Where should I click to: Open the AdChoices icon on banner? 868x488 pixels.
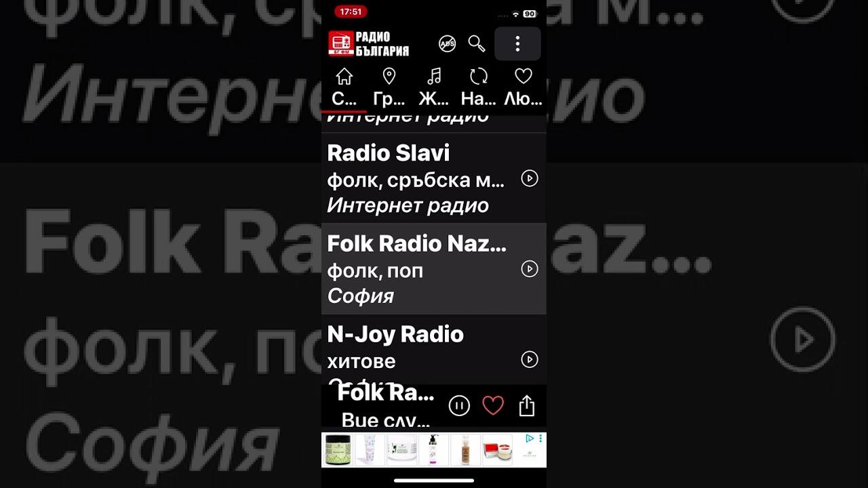pos(530,439)
